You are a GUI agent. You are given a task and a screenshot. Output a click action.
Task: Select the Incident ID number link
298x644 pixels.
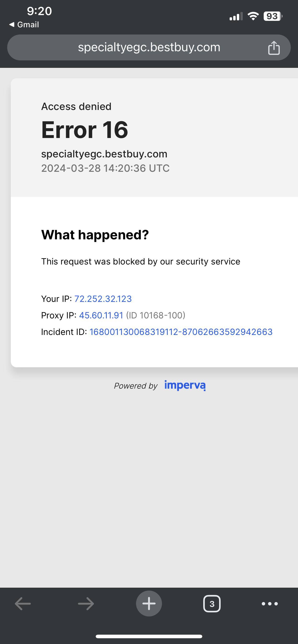pos(181,332)
